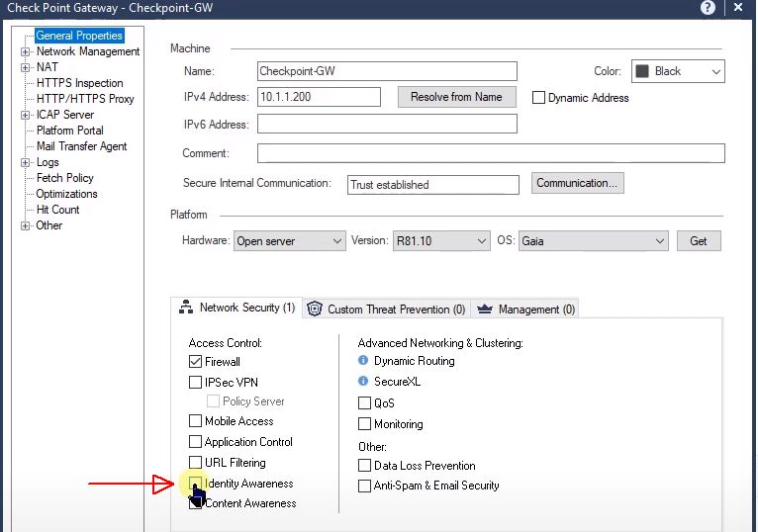
Task: Switch to Custom Threat Prevention (0) tab
Action: point(387,309)
